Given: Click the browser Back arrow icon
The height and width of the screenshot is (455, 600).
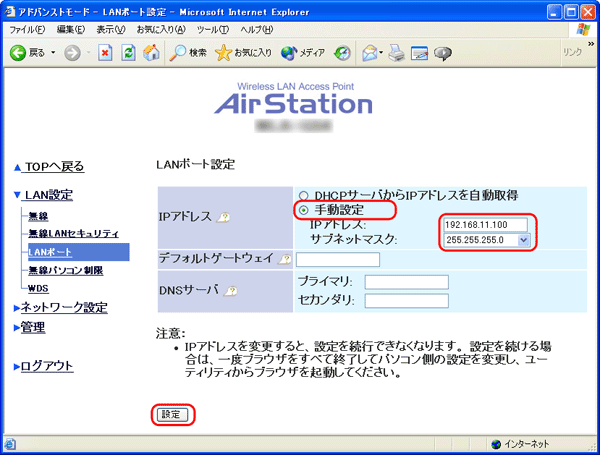Looking at the screenshot, I should (x=18, y=52).
